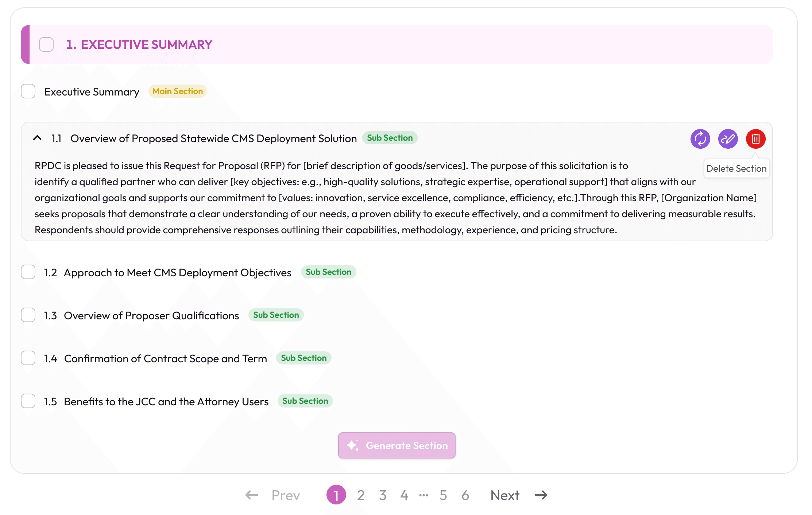Viewport: 812px width, 515px height.
Task: Jump to page 6
Action: [x=465, y=495]
